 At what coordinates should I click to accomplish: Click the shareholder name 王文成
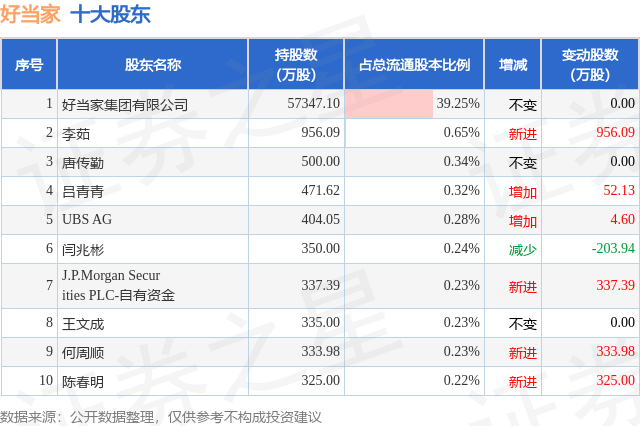[x=83, y=323]
